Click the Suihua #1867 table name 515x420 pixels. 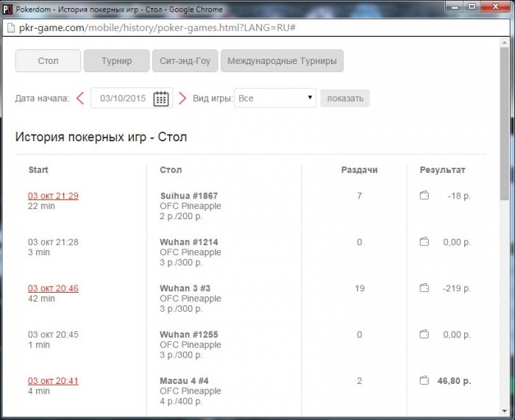(189, 196)
